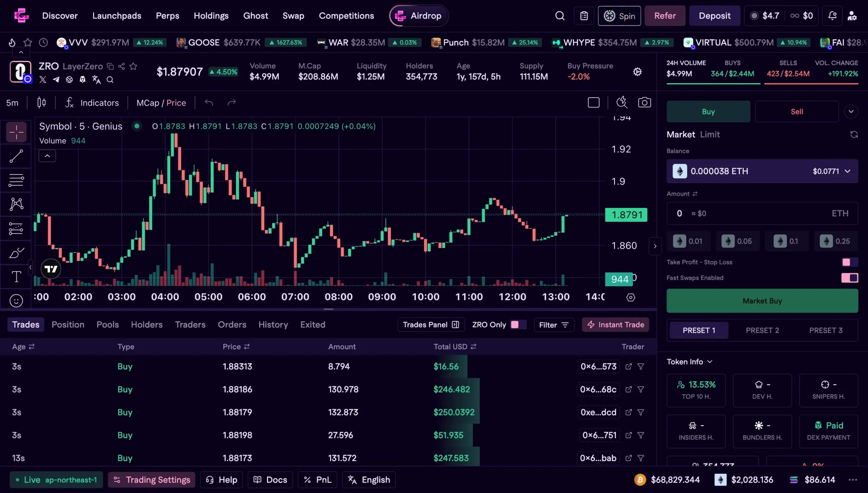Toggle the Trades Panel layout
The width and height of the screenshot is (868, 493).
[x=431, y=325]
